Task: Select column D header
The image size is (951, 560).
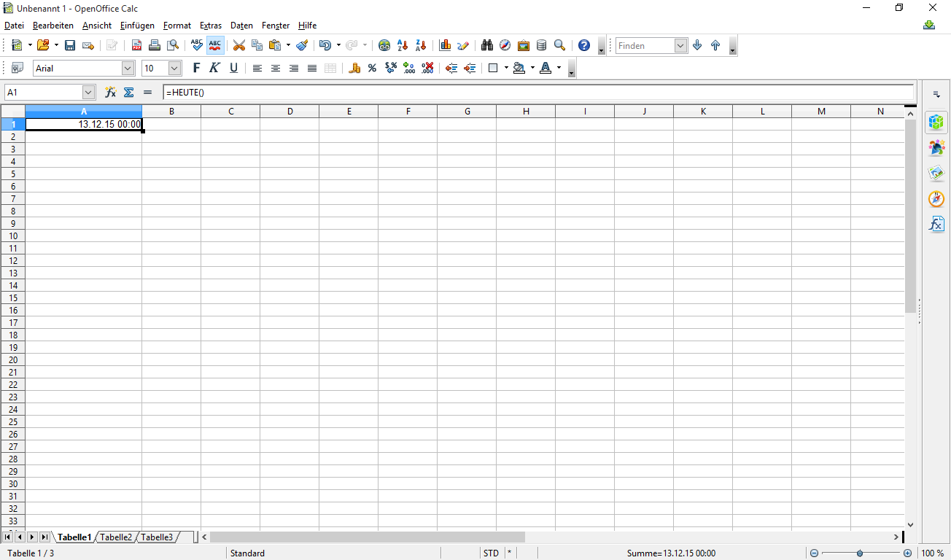Action: (x=290, y=111)
